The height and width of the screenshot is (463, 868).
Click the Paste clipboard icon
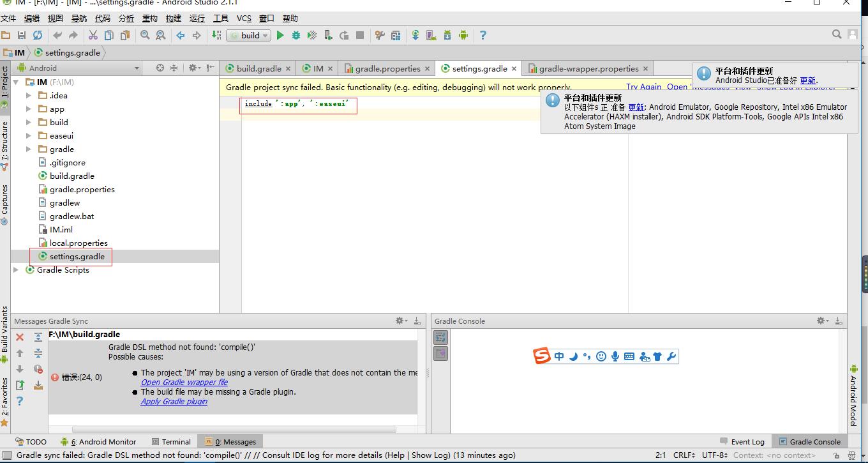[x=125, y=36]
